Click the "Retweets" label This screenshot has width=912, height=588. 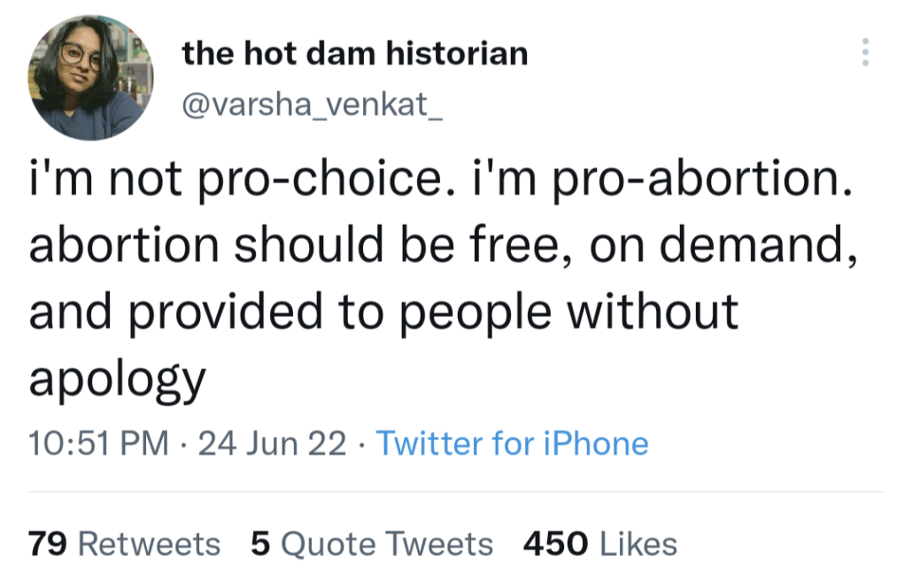150,543
